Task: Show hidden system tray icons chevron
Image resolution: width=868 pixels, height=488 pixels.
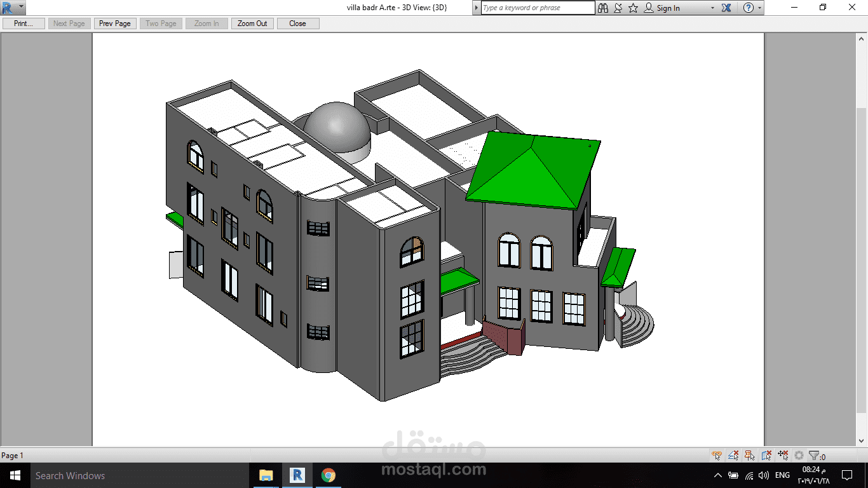Action: point(718,475)
